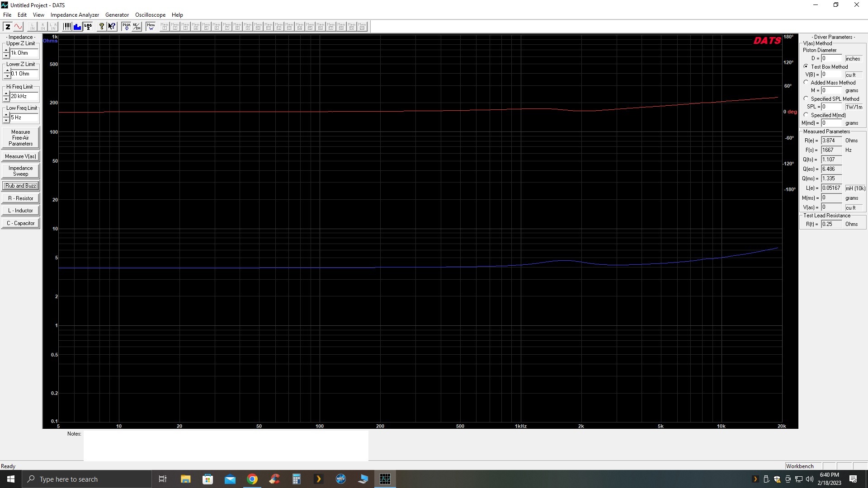Toggle the PHA phase display icon

126,27
